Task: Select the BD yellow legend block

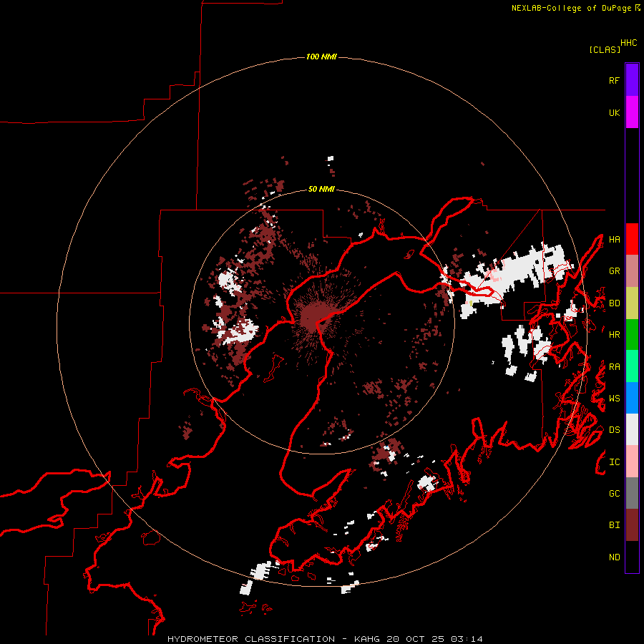Action: (x=632, y=303)
